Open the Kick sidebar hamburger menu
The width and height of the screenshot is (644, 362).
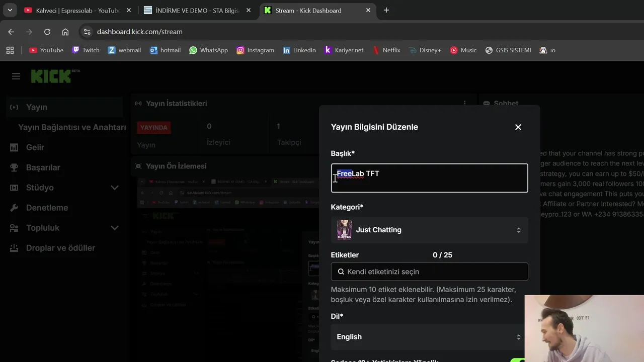[x=16, y=76]
